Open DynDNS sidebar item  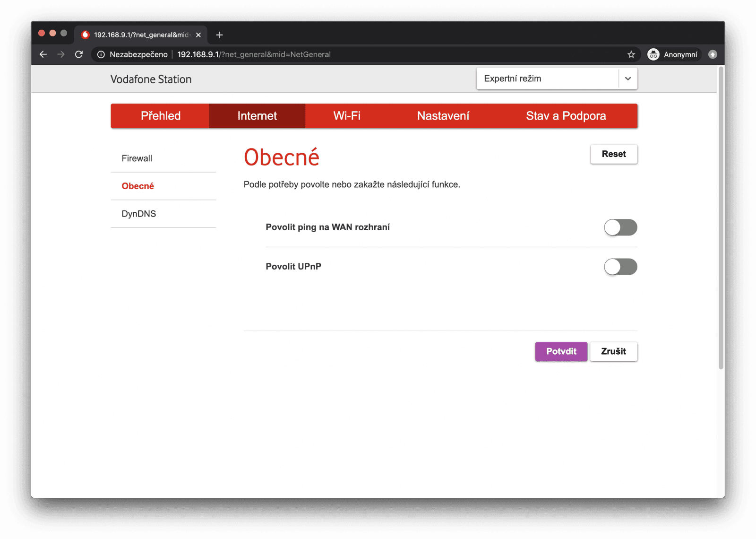[139, 214]
